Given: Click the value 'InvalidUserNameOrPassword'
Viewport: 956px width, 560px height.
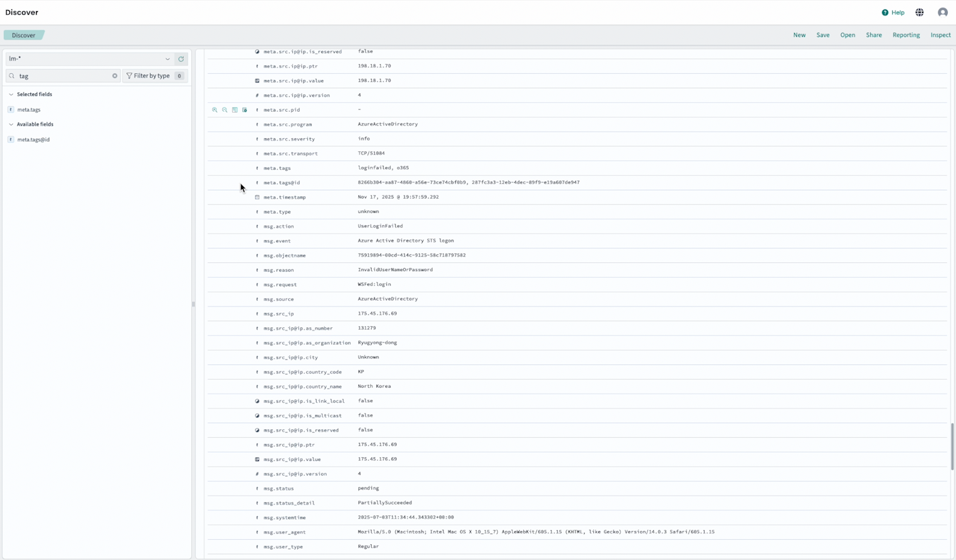Looking at the screenshot, I should (395, 270).
